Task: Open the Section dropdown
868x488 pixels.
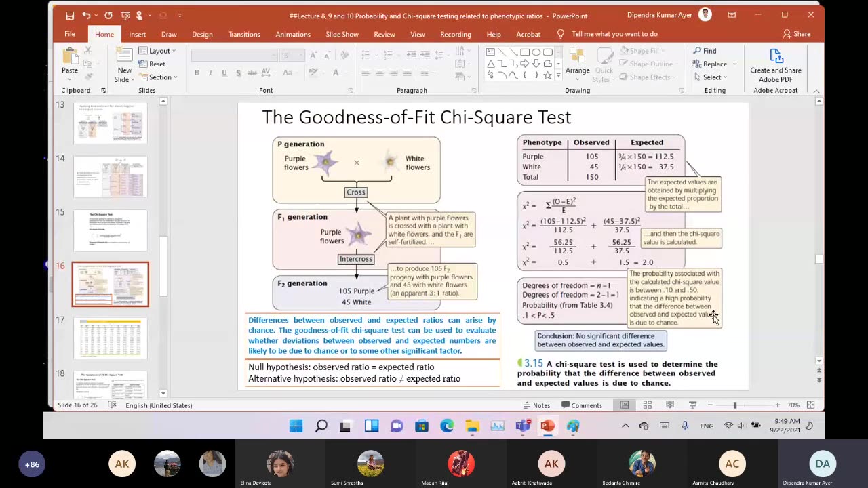Action: click(158, 77)
